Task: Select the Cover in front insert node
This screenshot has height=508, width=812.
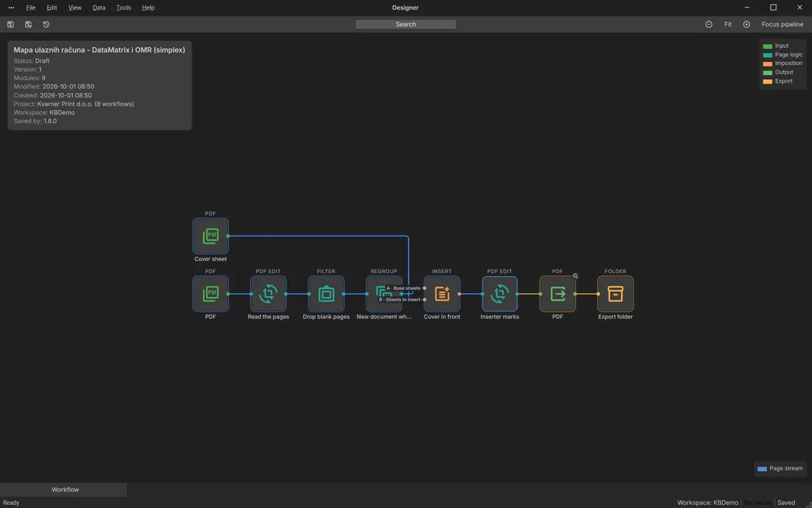Action: [441, 294]
